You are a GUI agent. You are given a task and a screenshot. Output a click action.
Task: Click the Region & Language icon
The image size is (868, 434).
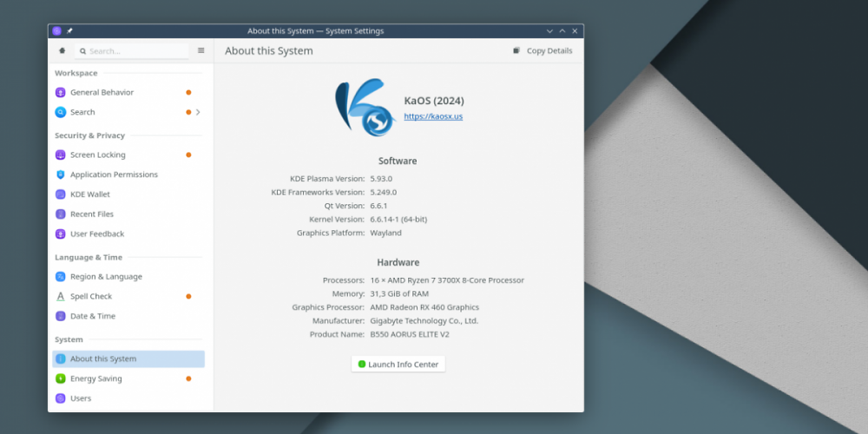61,277
